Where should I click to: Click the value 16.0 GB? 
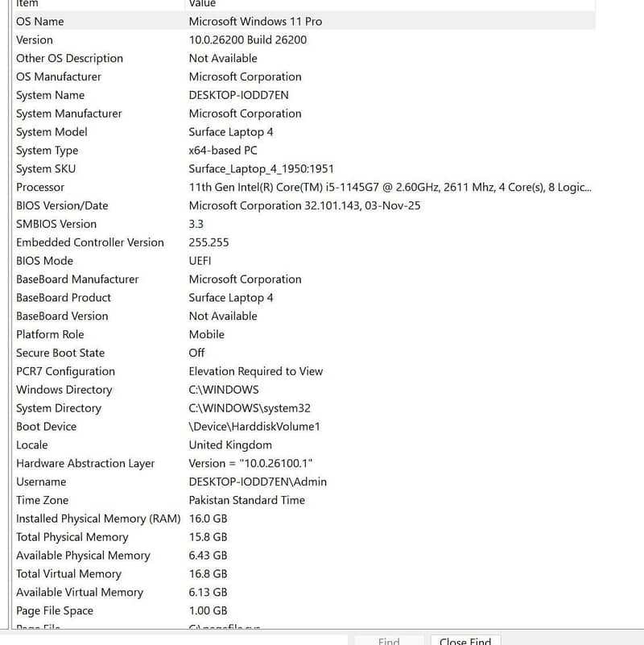point(208,519)
